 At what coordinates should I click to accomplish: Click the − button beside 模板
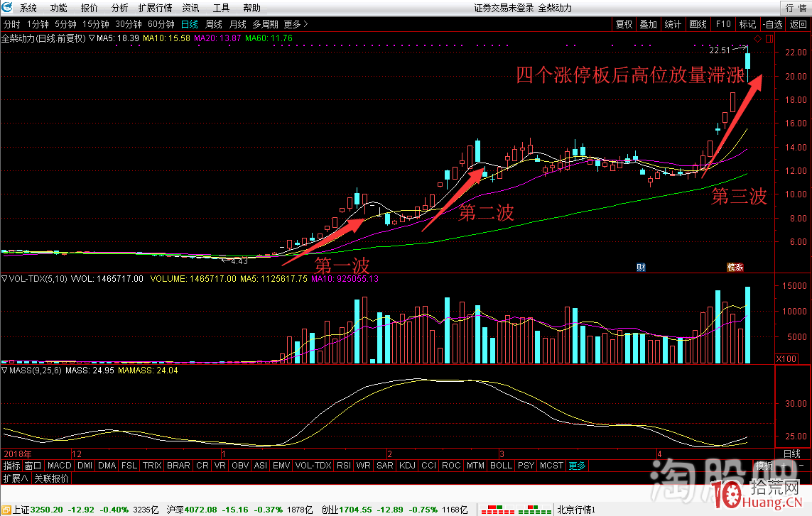tap(801, 466)
